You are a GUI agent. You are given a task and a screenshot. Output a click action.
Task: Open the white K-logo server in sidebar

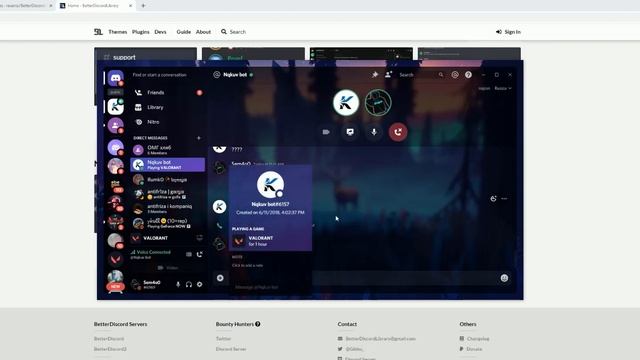coord(116,107)
